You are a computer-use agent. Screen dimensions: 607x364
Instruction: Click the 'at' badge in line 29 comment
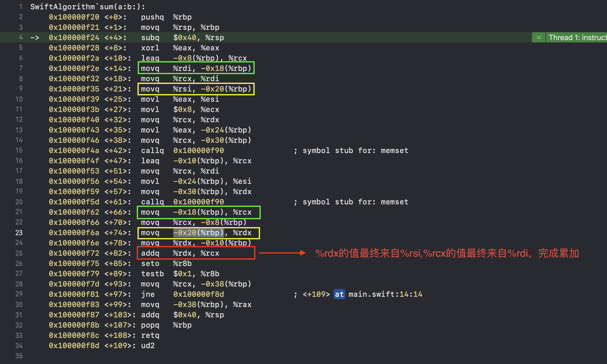(339, 294)
